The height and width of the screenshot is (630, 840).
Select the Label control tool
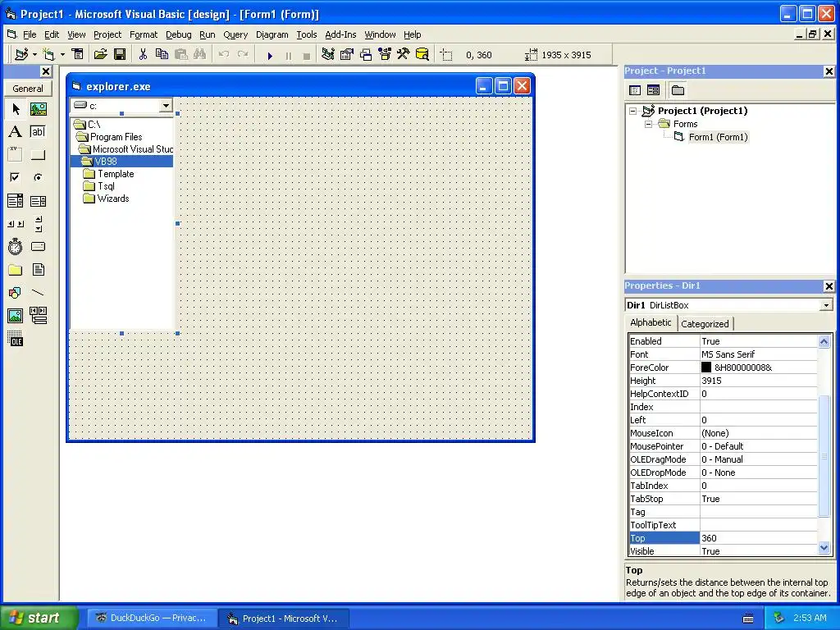coord(16,132)
